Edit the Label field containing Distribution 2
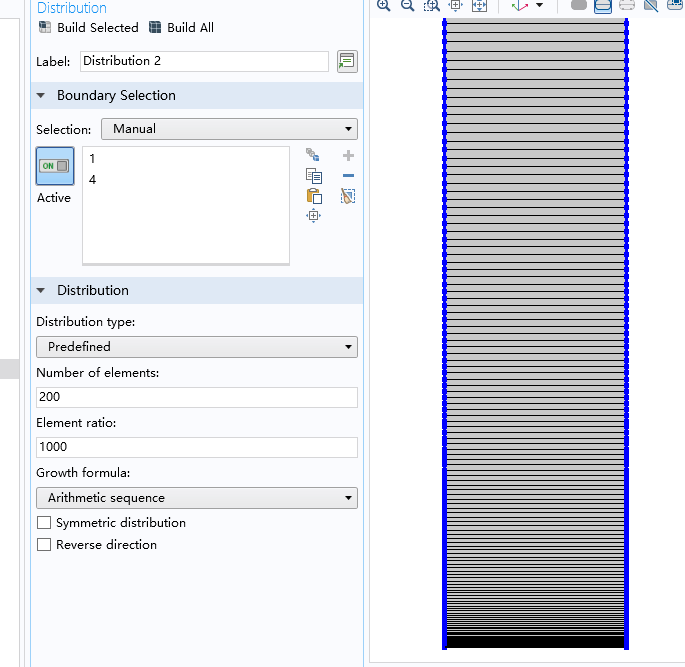The width and height of the screenshot is (685, 667). point(204,61)
